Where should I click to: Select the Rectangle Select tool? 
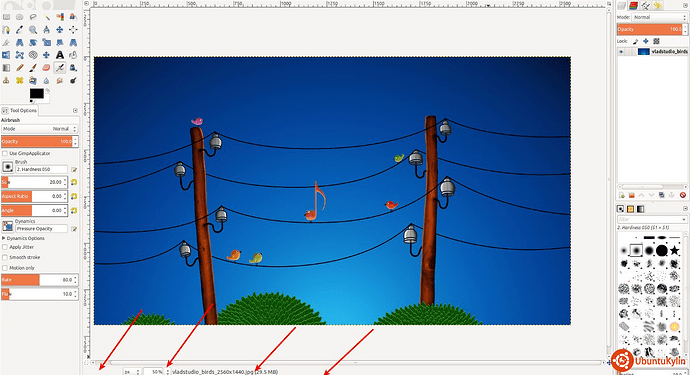(x=6, y=17)
